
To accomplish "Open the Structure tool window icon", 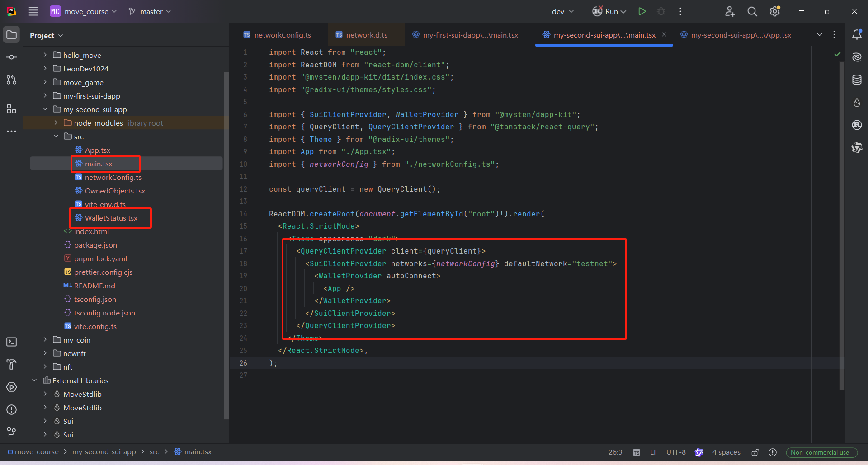I will pyautogui.click(x=12, y=109).
